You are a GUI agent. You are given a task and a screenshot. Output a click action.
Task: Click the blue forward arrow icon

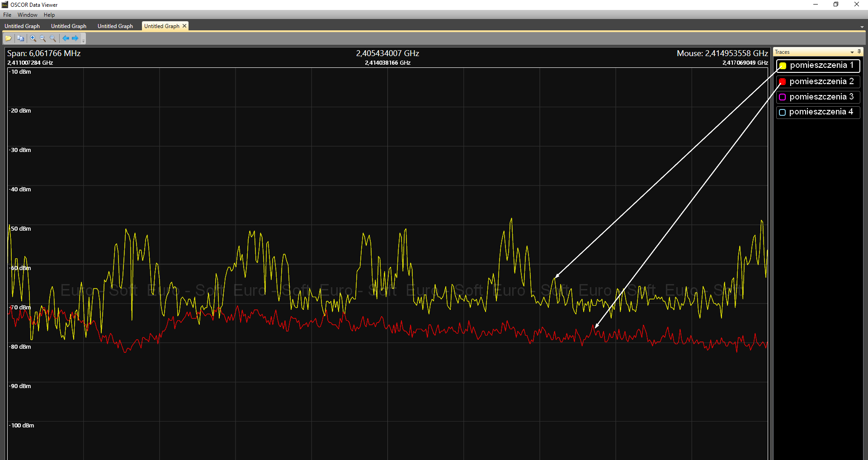click(75, 38)
